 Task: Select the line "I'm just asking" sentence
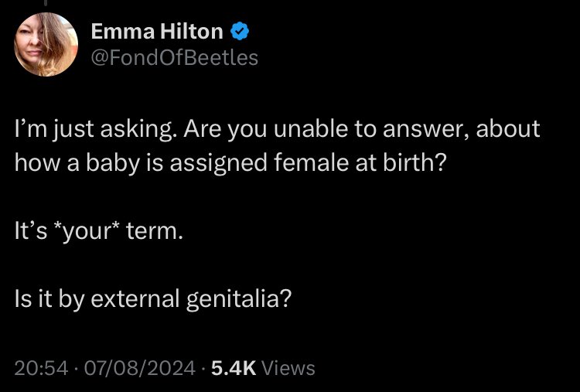pos(94,129)
